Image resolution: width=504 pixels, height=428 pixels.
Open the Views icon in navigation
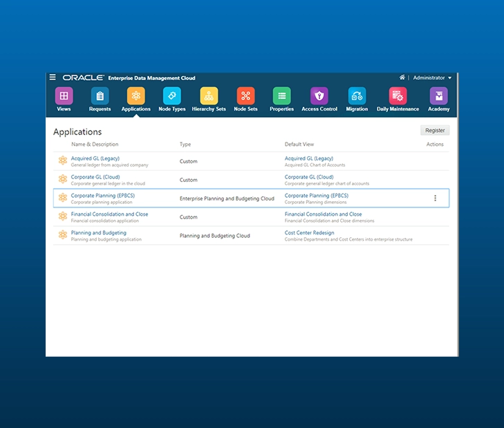[x=64, y=96]
